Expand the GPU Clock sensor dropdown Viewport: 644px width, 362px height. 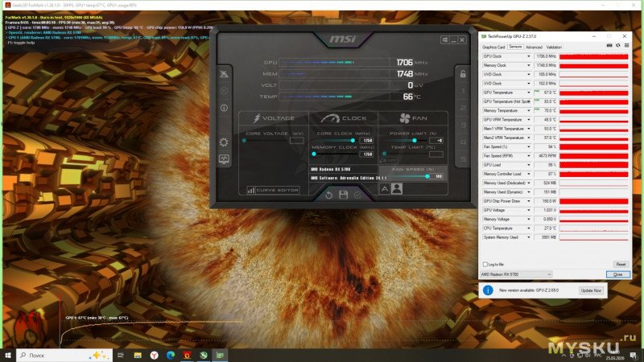(528, 56)
